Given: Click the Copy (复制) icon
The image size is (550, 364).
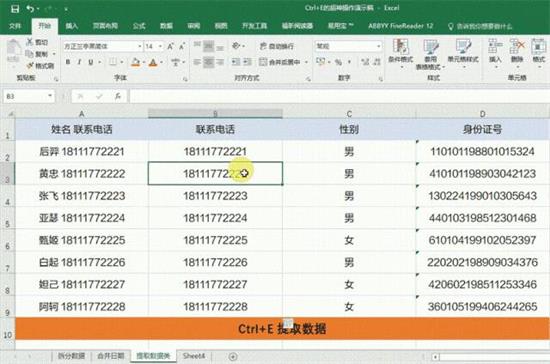Looking at the screenshot, I should tap(30, 54).
